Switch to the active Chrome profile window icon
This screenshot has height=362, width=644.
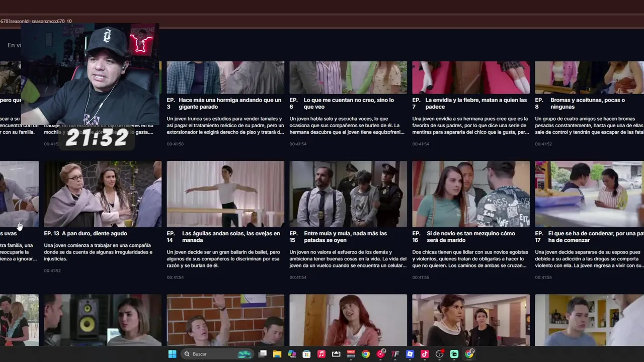point(469,354)
